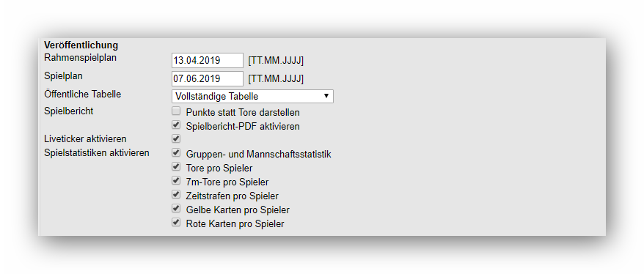Toggle the Tore pro Spieler checkbox
The width and height of the screenshot is (644, 274).
[176, 167]
